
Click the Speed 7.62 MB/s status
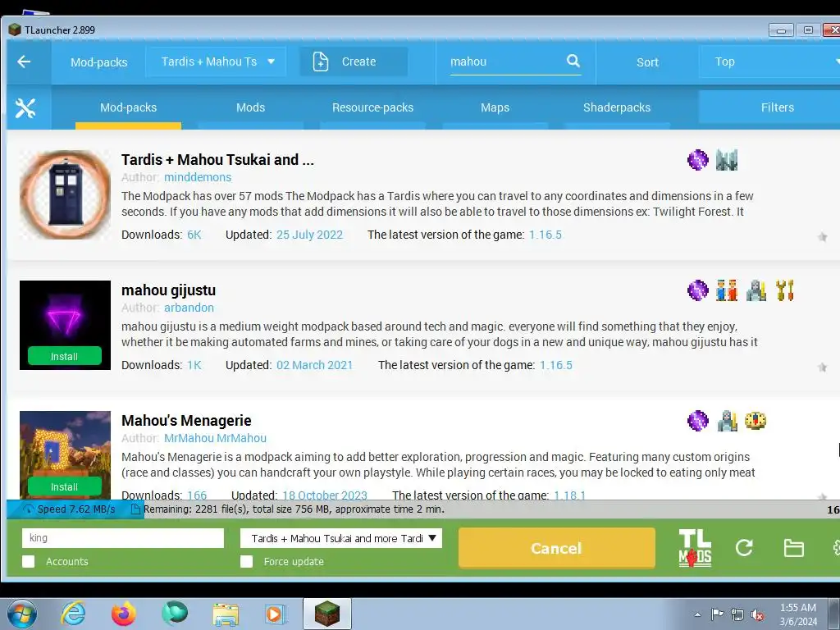(76, 509)
